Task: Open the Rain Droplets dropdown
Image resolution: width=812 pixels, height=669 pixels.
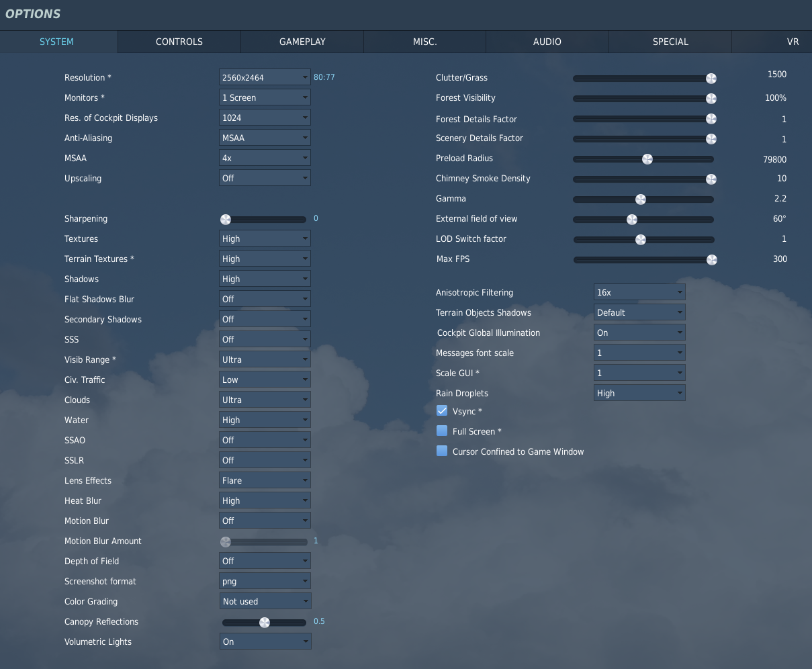Action: pos(639,393)
